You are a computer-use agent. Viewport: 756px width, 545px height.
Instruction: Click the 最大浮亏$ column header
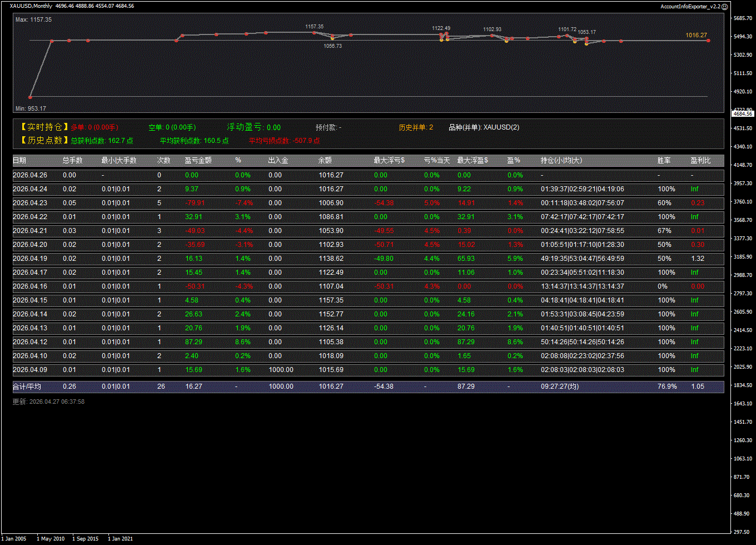click(389, 161)
